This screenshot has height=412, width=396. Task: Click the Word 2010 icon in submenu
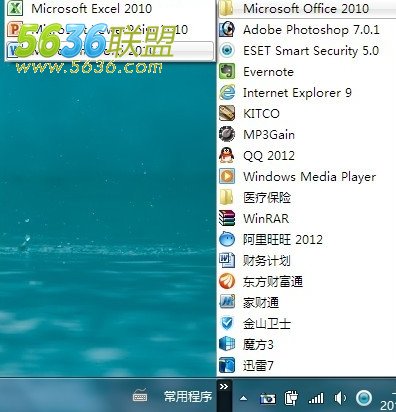[x=13, y=50]
